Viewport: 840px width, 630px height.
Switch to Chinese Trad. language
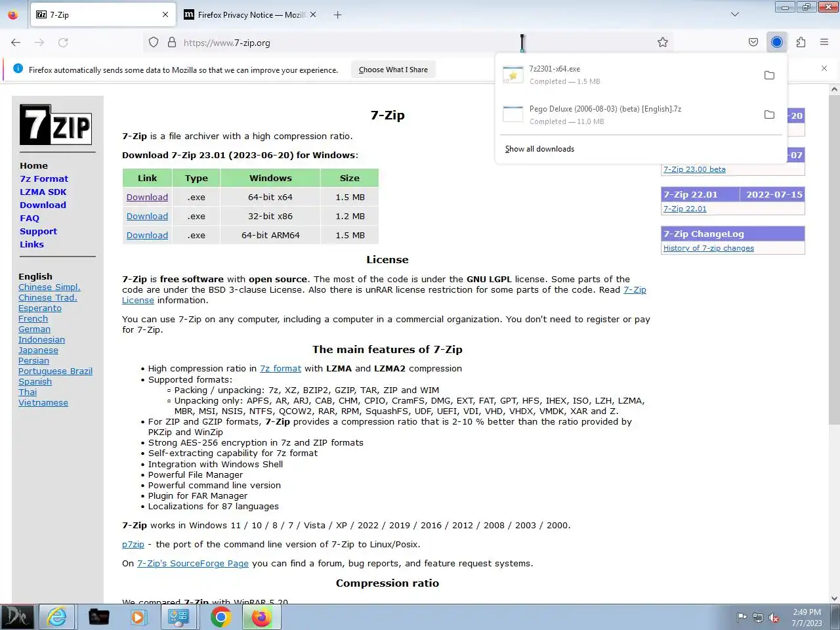(48, 297)
